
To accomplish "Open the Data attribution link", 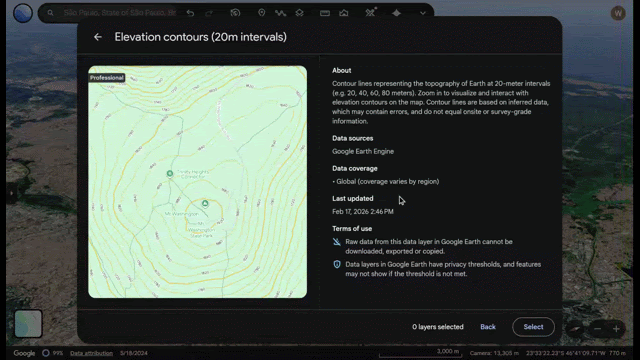I will (91, 353).
